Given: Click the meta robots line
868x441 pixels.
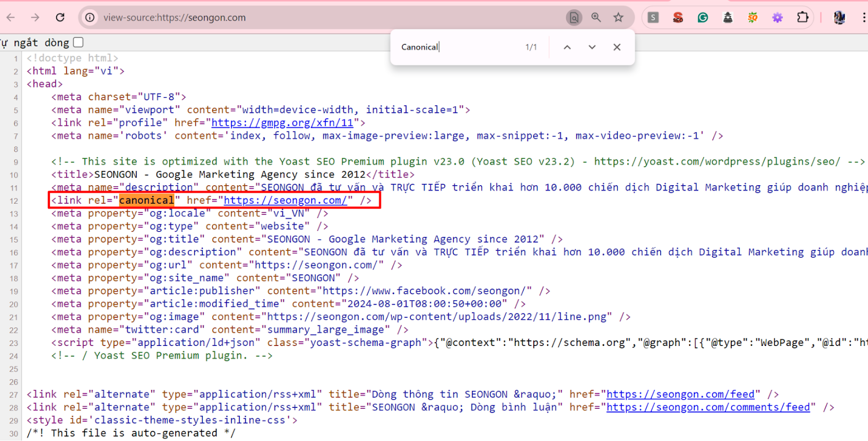Looking at the screenshot, I should point(387,136).
